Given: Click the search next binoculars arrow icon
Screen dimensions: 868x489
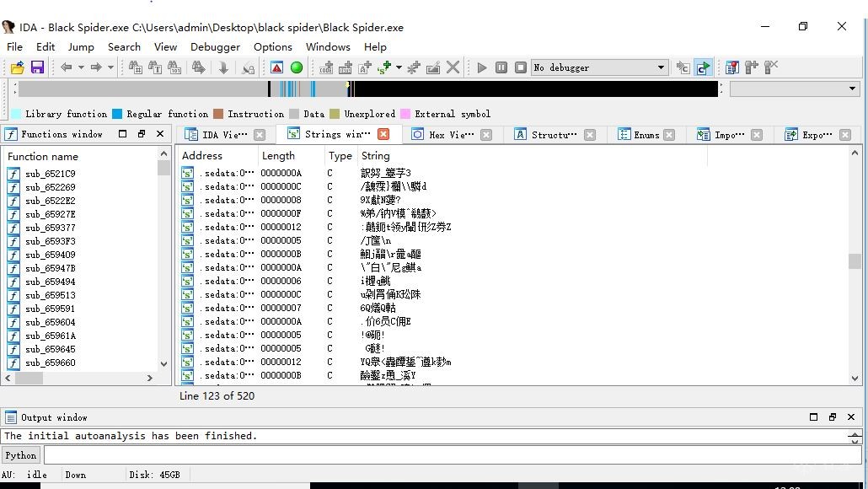Looking at the screenshot, I should [198, 67].
